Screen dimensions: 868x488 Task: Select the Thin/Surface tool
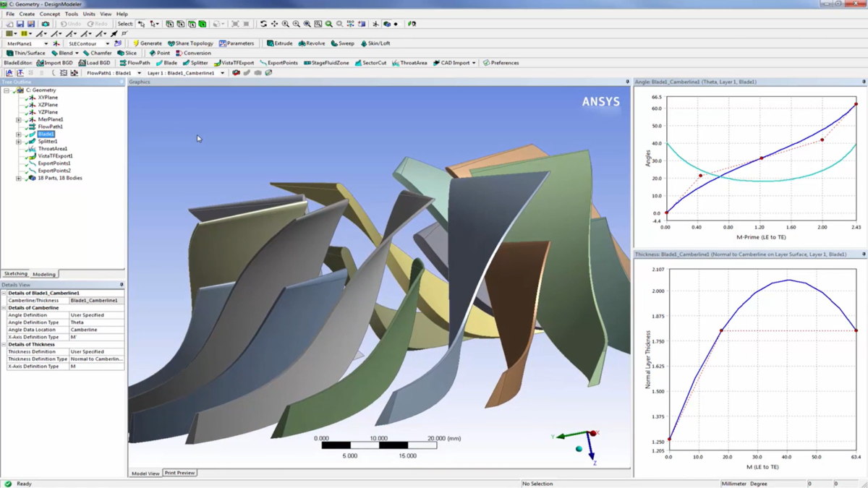pos(26,53)
